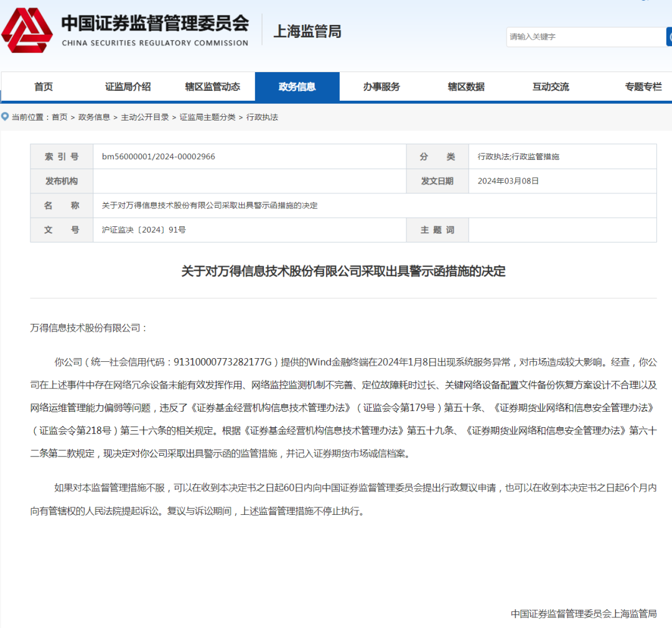The height and width of the screenshot is (628, 672).
Task: Open the 辖区监管动态 navigation tab
Action: click(213, 86)
